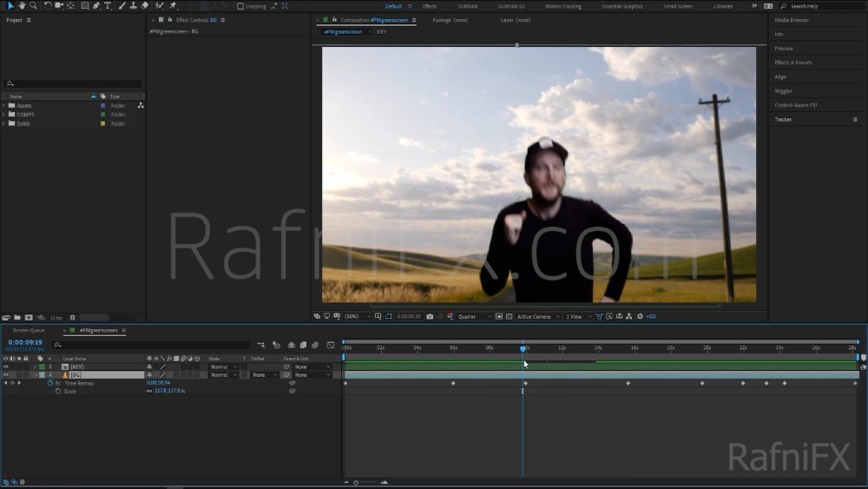Open the Effects & Presets panel
This screenshot has width=868, height=489.
coord(792,63)
